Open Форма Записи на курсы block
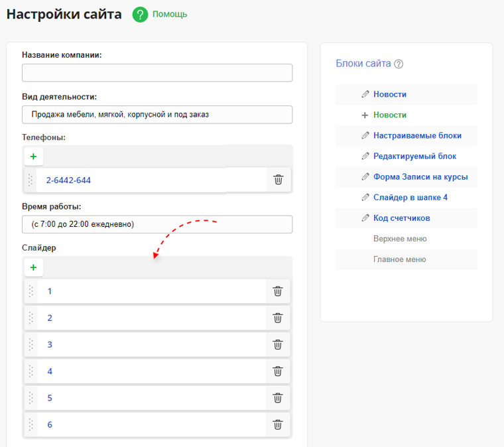504x447 pixels. click(420, 176)
